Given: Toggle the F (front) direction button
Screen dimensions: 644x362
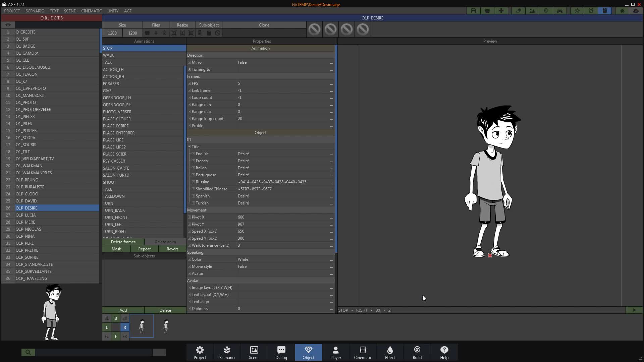Looking at the screenshot, I should click(x=116, y=336).
